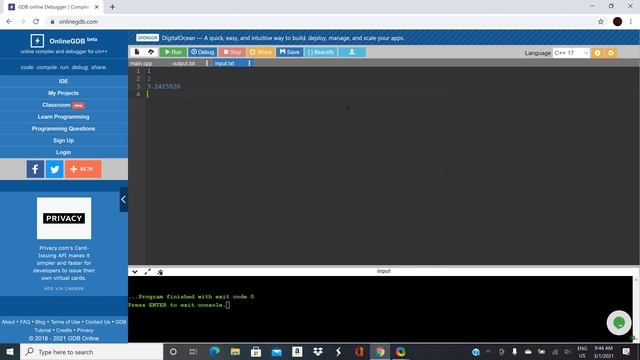
Task: Bookmark this page with star icon
Action: 601,22
